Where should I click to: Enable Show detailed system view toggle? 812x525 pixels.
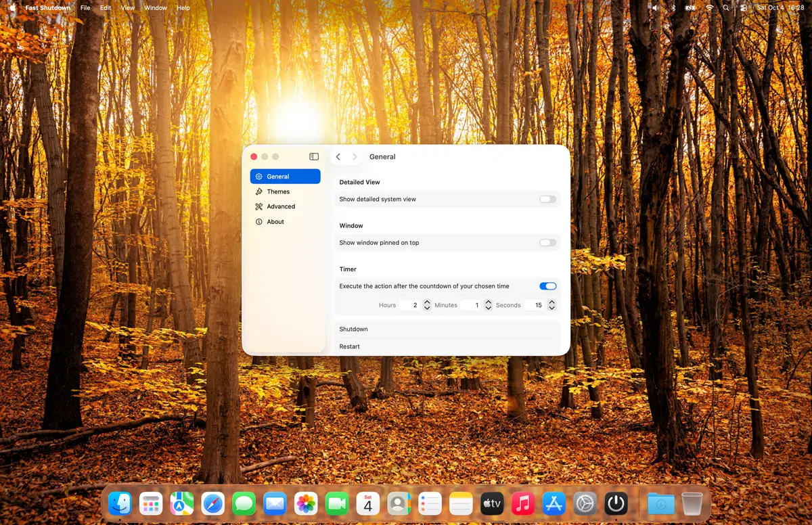click(x=547, y=200)
